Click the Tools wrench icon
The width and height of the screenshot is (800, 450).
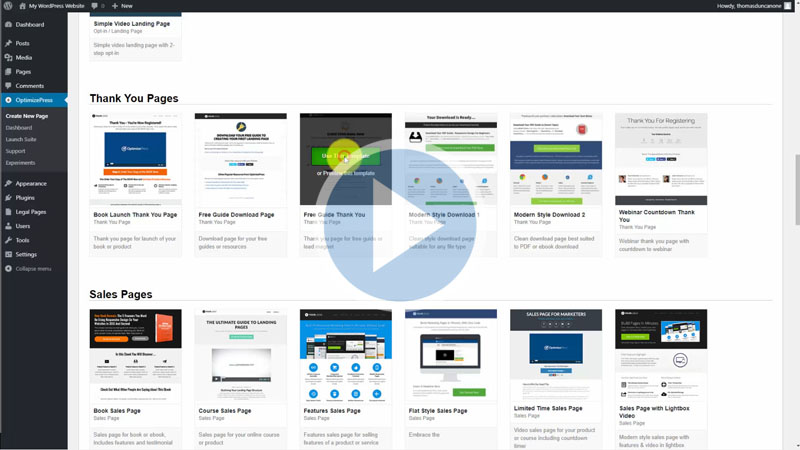(8, 240)
